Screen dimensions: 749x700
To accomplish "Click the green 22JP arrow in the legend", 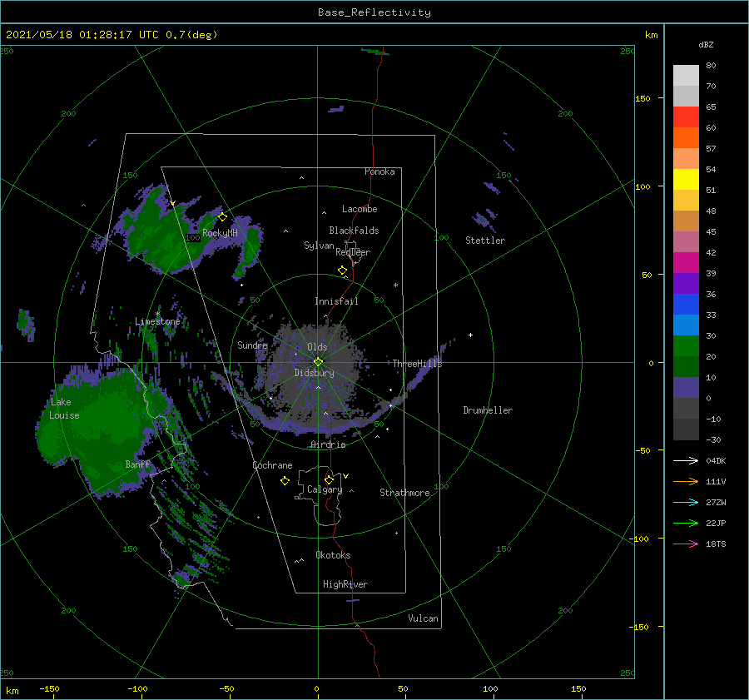I will (686, 524).
